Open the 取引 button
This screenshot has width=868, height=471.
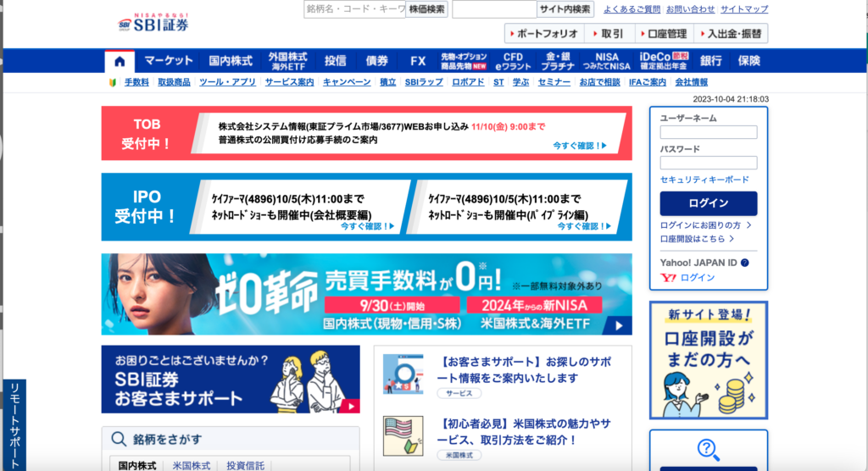(x=608, y=34)
